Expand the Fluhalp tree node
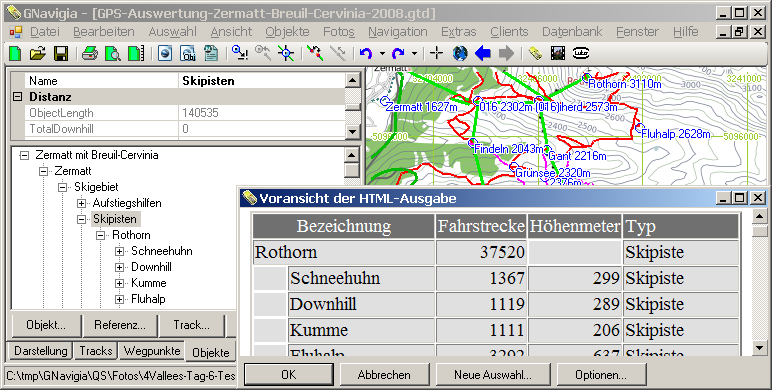The height and width of the screenshot is (390, 772). (x=119, y=299)
